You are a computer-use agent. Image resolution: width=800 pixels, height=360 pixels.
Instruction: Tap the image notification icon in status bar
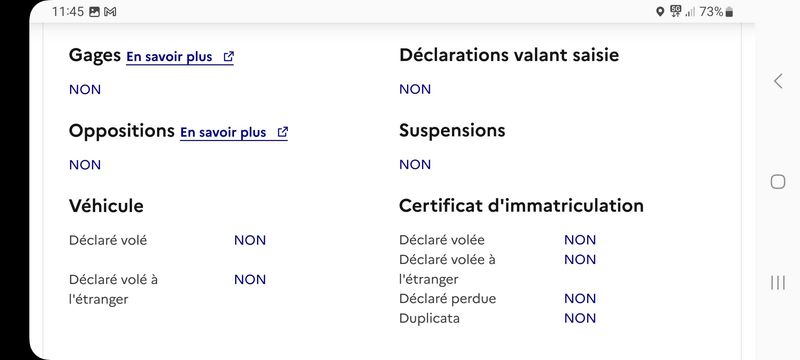pyautogui.click(x=94, y=12)
